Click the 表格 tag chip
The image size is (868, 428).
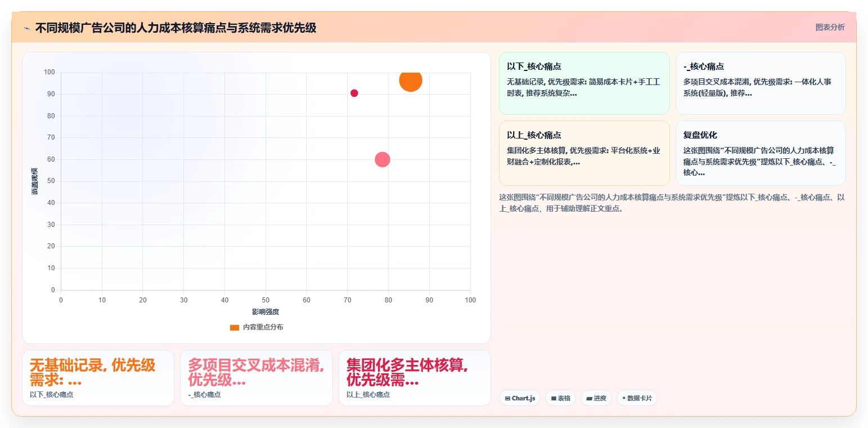point(560,398)
